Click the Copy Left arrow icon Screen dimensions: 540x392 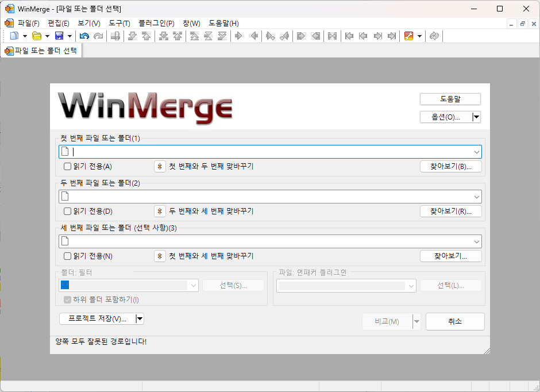coord(254,36)
